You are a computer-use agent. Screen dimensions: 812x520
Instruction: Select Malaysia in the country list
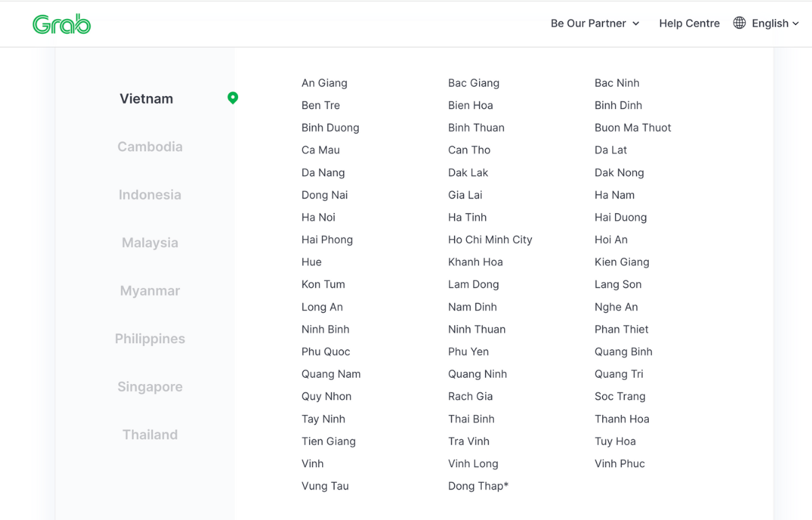(x=150, y=242)
